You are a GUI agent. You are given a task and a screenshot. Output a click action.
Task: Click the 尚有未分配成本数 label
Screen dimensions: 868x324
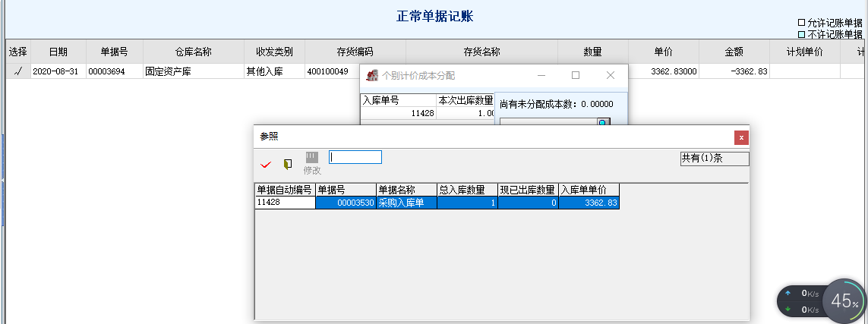[557, 103]
